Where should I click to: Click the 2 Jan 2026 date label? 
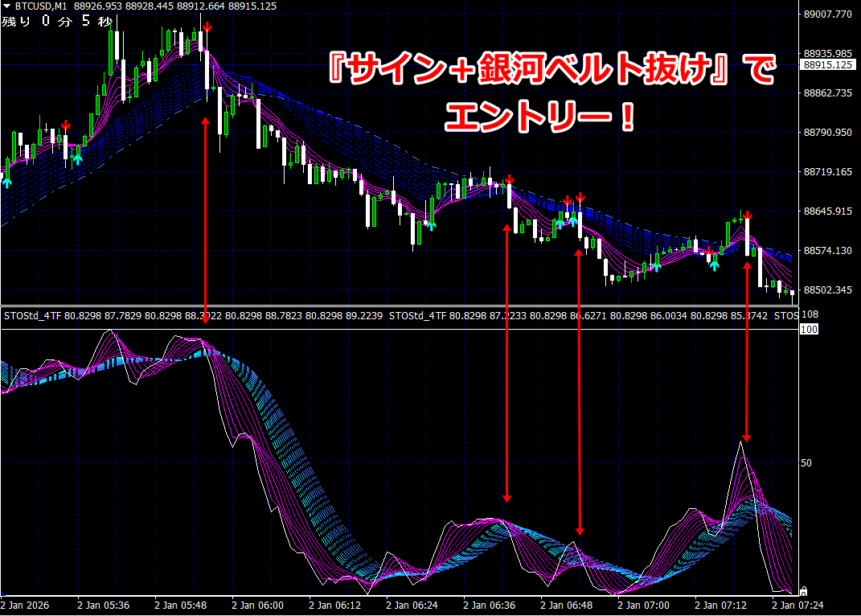click(x=25, y=605)
